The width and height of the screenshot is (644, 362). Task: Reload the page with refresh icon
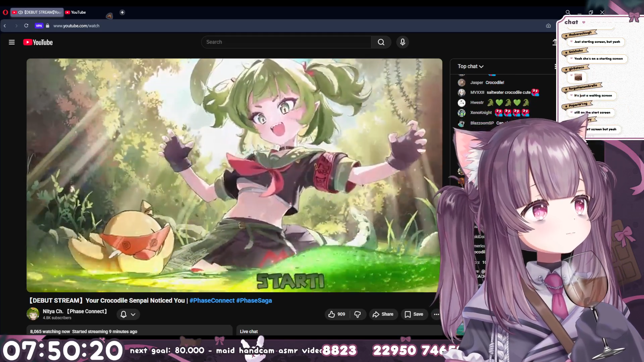26,26
